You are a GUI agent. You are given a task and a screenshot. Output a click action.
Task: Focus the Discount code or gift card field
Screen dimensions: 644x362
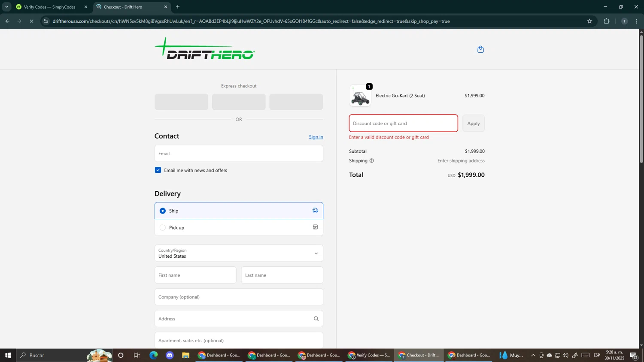click(403, 124)
